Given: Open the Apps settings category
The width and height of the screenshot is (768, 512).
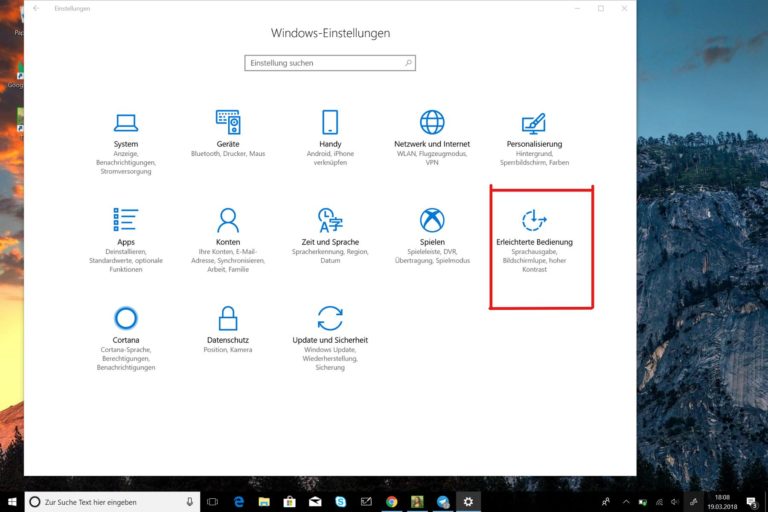Looking at the screenshot, I should pyautogui.click(x=126, y=240).
